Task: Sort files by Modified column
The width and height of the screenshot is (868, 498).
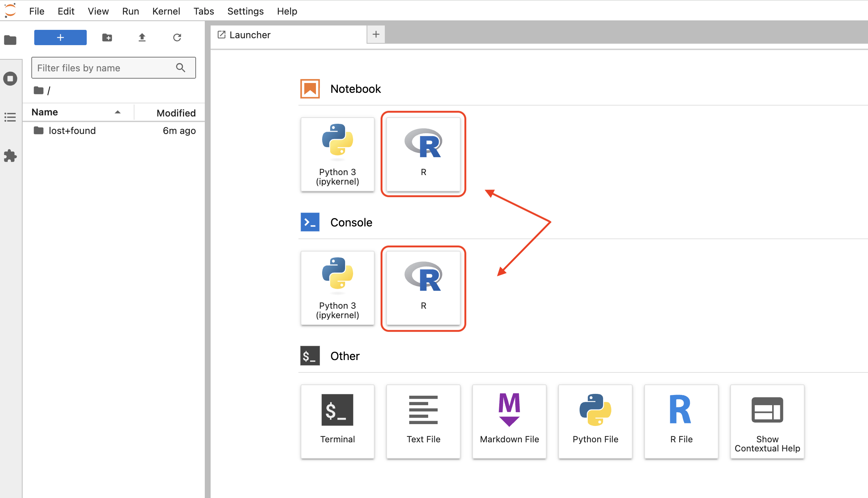Action: click(x=170, y=113)
